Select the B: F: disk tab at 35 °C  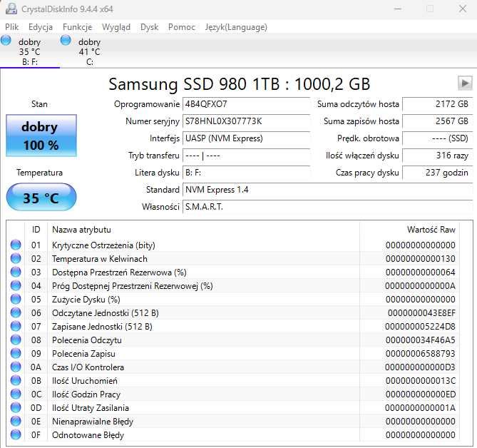pyautogui.click(x=30, y=51)
